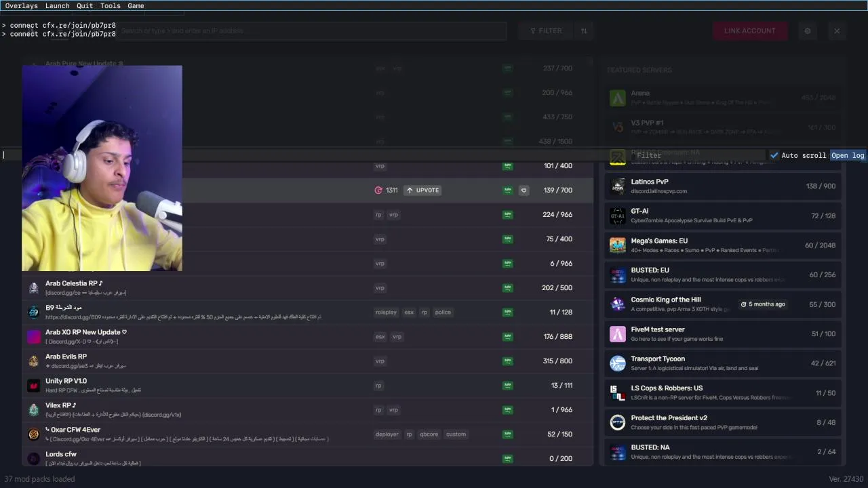Click the flag icon in Unity RP row
This screenshot has height=488, width=868.
pyautogui.click(x=507, y=386)
